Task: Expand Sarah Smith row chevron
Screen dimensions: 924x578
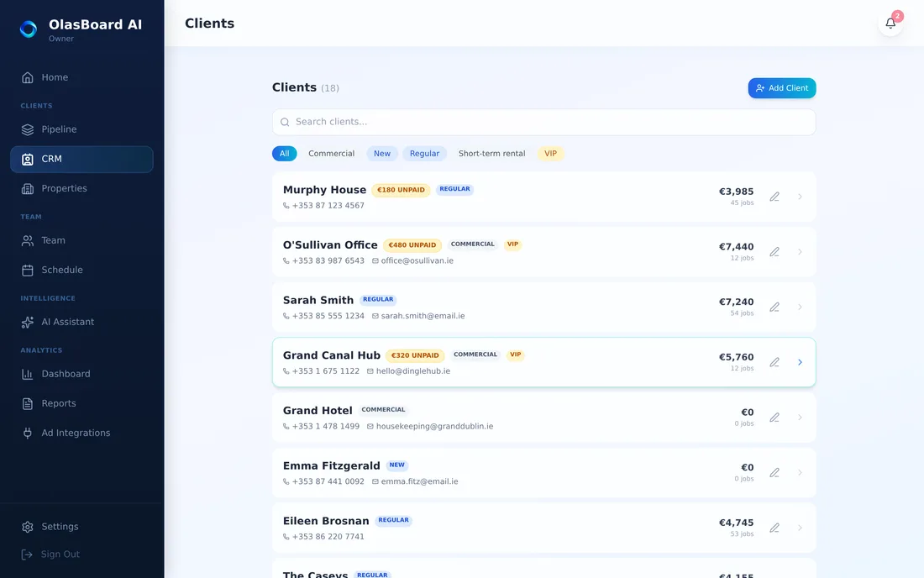Action: [800, 307]
